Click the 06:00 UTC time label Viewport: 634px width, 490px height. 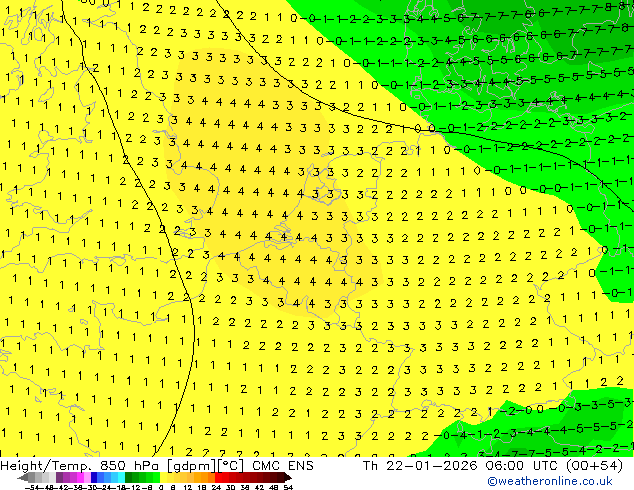524,466
